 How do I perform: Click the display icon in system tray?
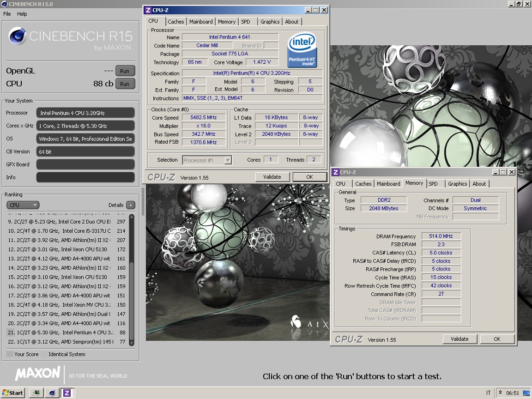(x=526, y=393)
